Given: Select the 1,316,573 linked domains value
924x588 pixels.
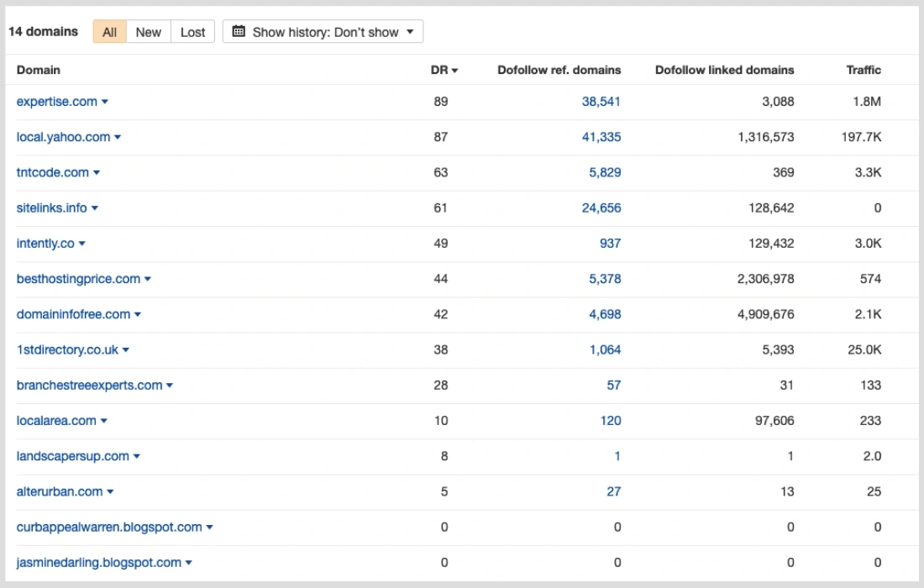Looking at the screenshot, I should click(765, 137).
